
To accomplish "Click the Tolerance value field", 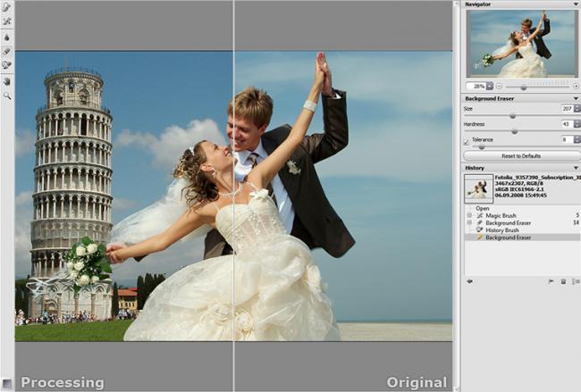I will click(568, 139).
